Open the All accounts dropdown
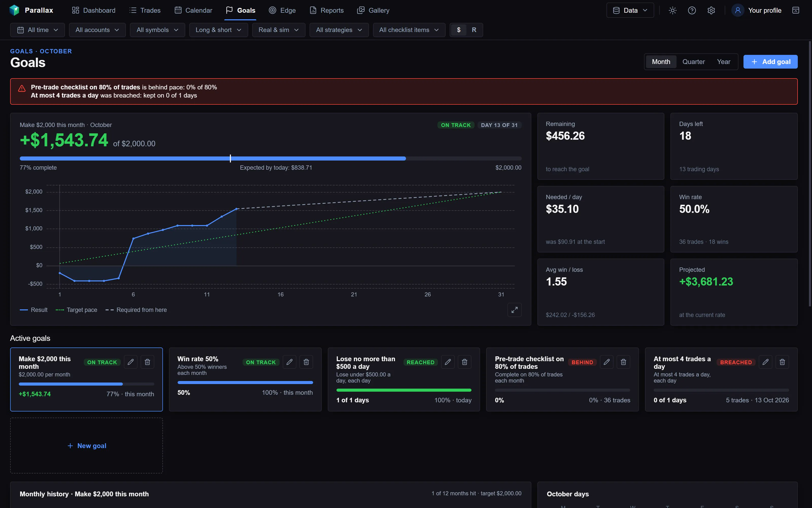Viewport: 812px width, 508px height. [x=97, y=30]
